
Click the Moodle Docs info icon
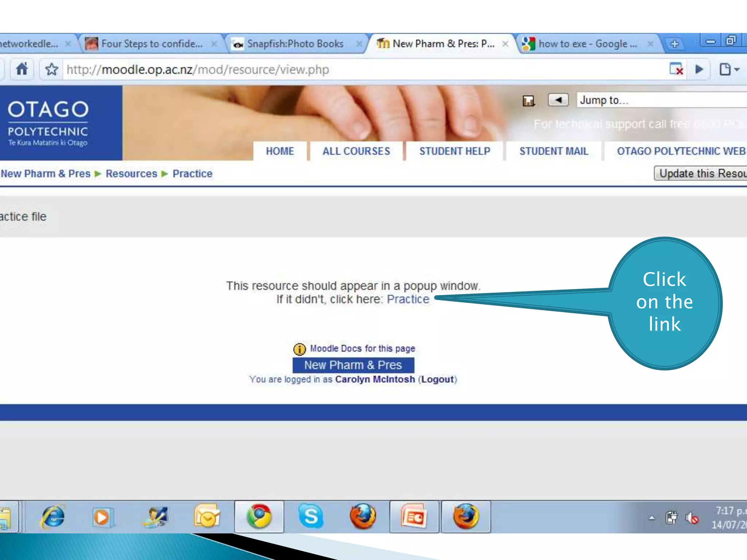[299, 349]
